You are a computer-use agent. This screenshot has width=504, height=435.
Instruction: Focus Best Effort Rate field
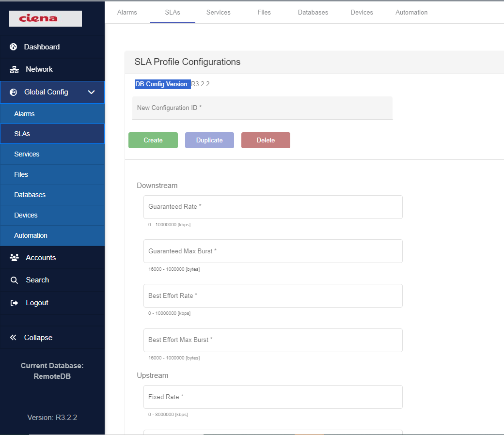point(273,295)
